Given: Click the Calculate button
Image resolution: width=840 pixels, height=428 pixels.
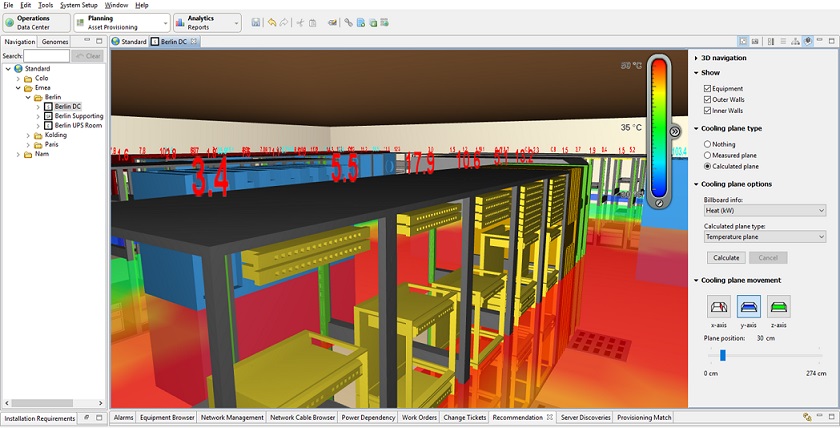Looking at the screenshot, I should click(726, 258).
